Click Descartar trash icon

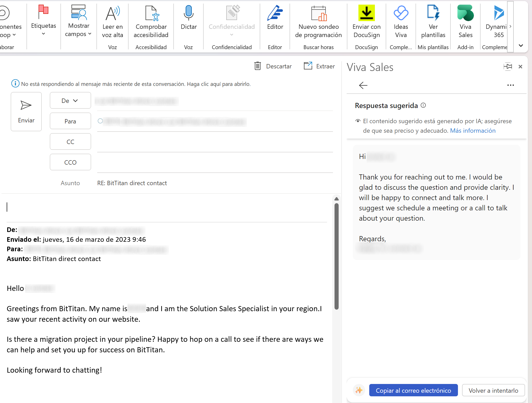click(x=258, y=66)
